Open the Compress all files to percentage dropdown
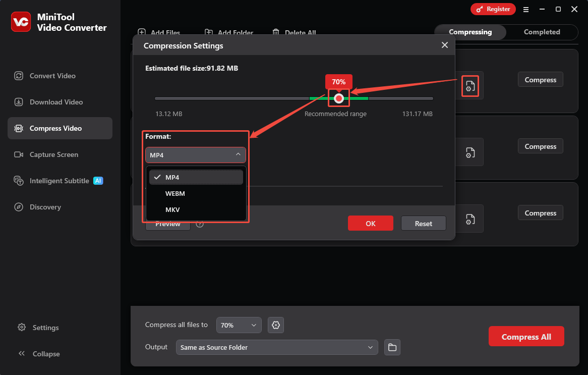 pyautogui.click(x=239, y=325)
